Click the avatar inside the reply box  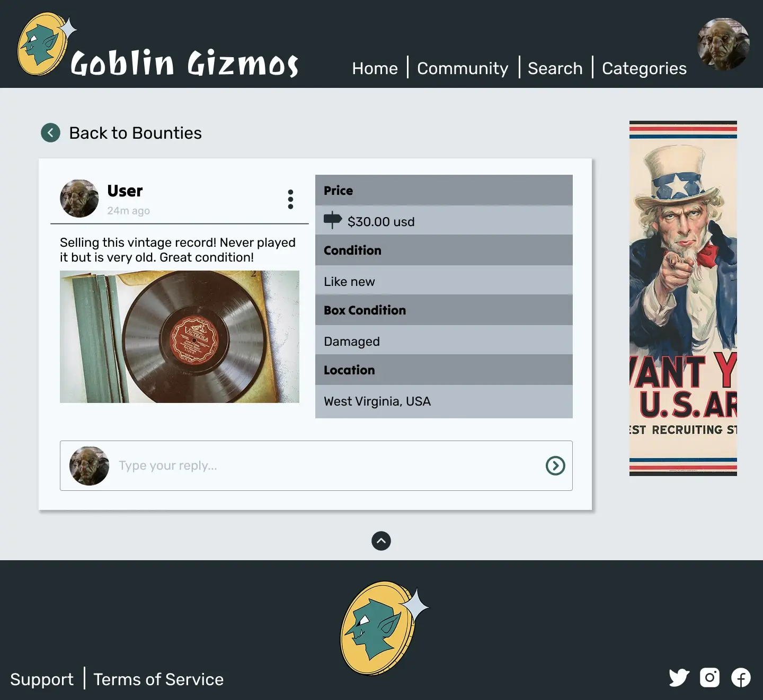(x=90, y=466)
